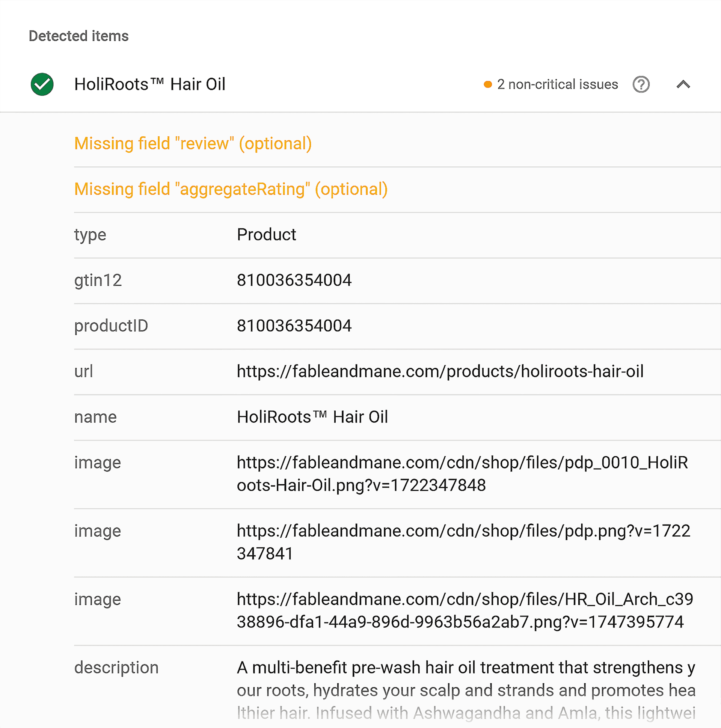Click pdp_0010_HoliRoots image URL row
Image resolution: width=721 pixels, height=728 pixels.
(397, 474)
